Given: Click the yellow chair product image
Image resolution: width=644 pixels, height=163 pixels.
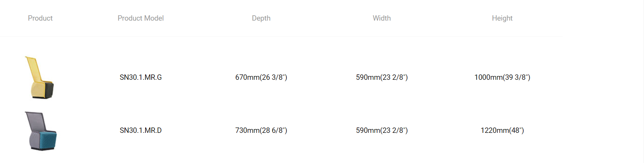Looking at the screenshot, I should click(40, 77).
